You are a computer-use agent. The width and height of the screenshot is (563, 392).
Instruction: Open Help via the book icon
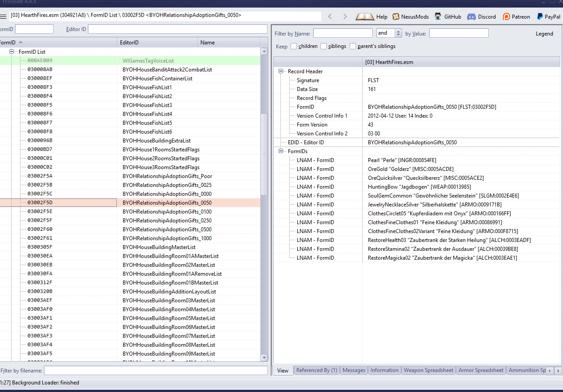(365, 17)
